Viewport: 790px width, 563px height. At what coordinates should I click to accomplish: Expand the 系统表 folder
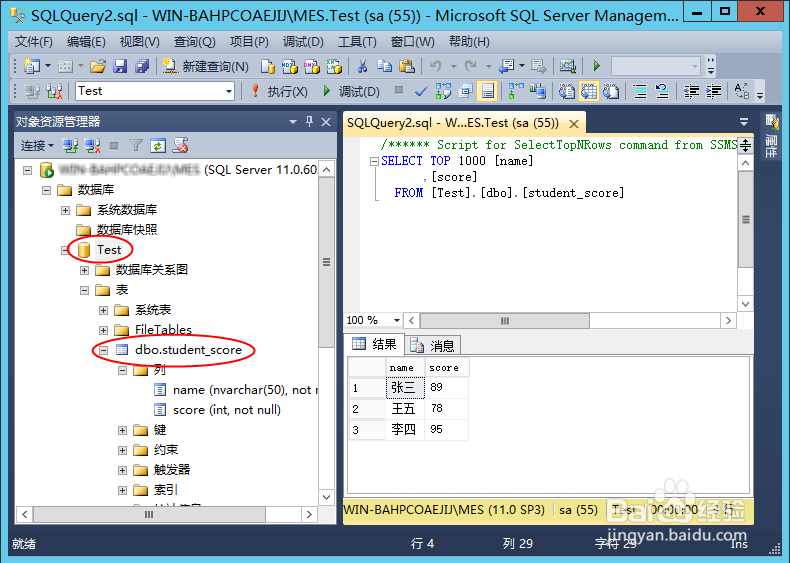103,310
